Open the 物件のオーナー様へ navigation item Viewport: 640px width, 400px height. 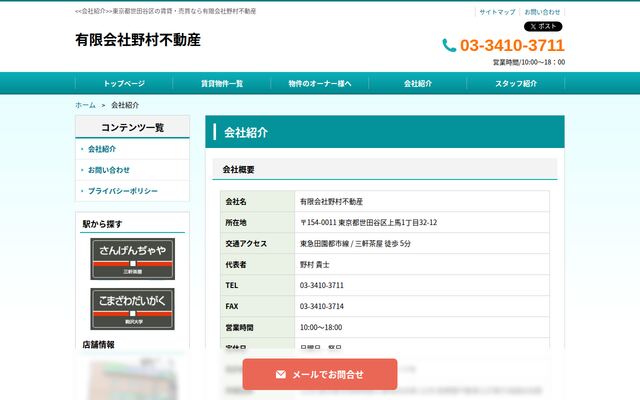pos(320,84)
